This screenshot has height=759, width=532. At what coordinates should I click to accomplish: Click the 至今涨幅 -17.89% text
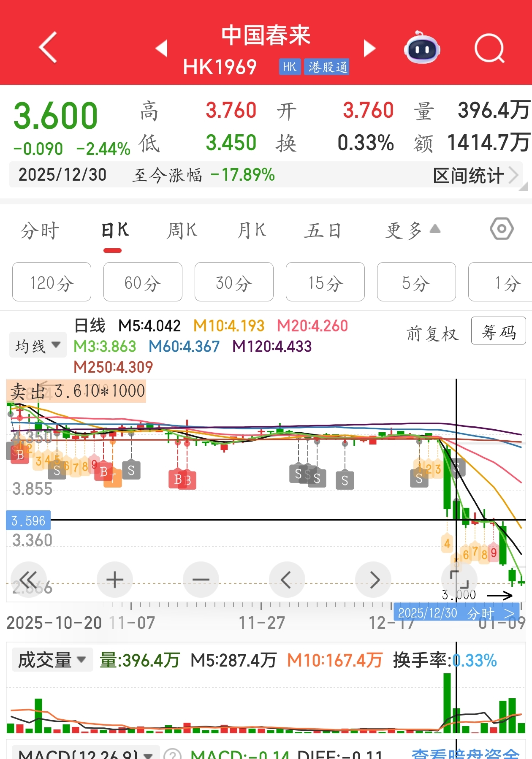pyautogui.click(x=204, y=175)
